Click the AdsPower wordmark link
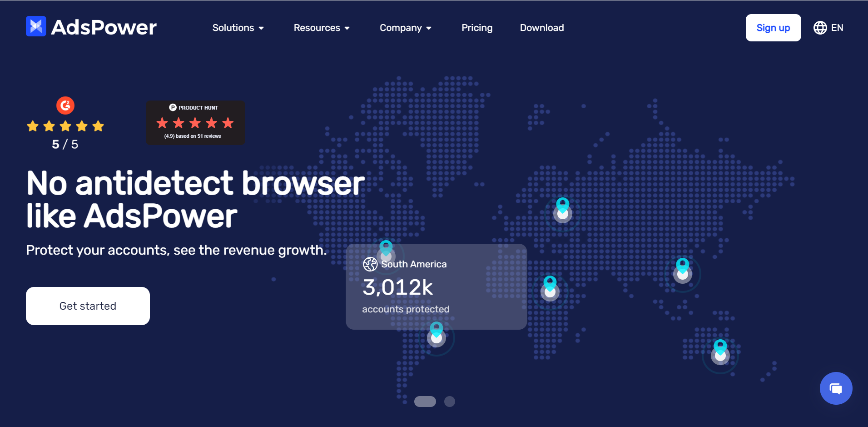The width and height of the screenshot is (868, 427). (104, 27)
